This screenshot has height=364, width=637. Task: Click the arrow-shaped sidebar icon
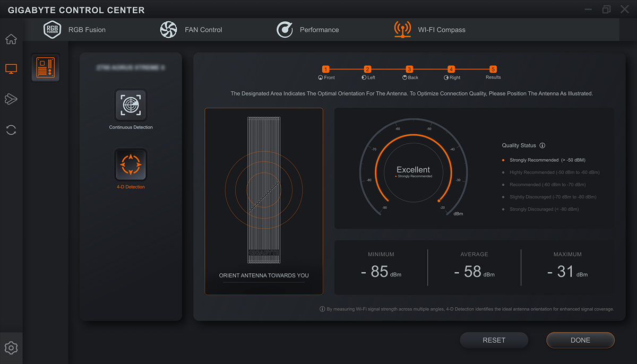coord(11,99)
